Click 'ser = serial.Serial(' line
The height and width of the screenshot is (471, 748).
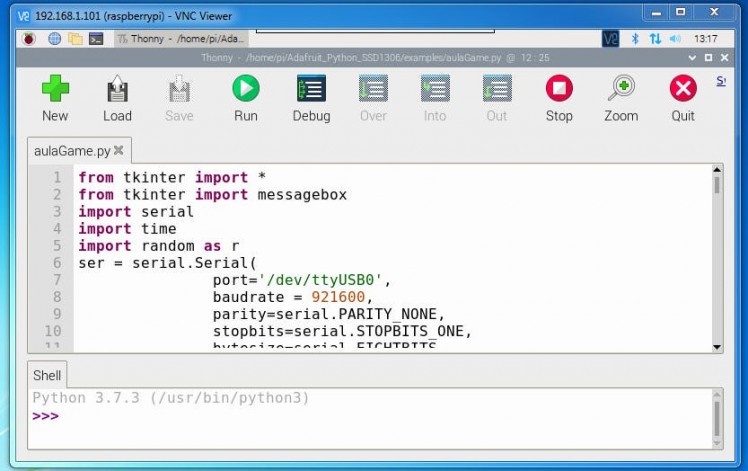click(167, 263)
